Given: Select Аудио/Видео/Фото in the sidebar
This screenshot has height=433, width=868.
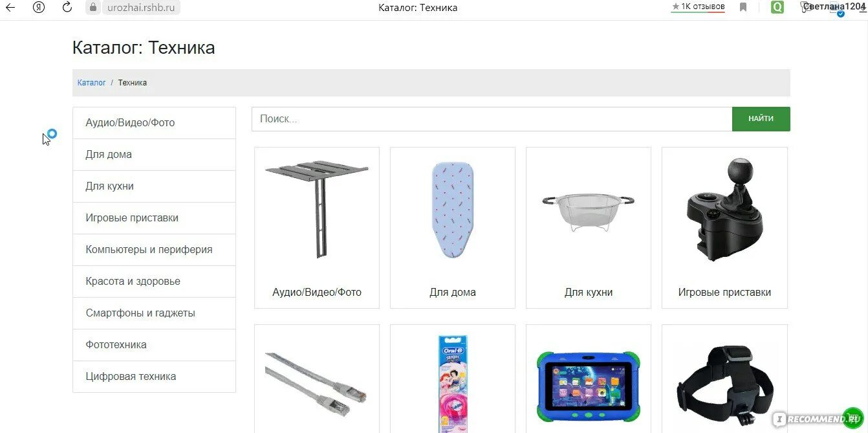Looking at the screenshot, I should (x=154, y=123).
